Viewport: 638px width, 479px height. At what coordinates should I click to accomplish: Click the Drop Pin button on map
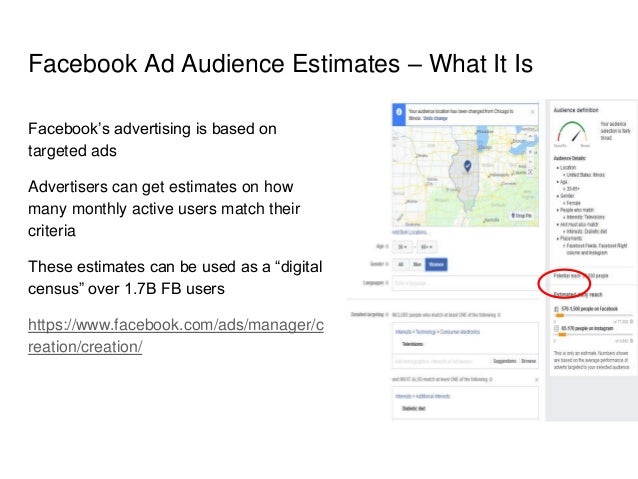click(521, 215)
